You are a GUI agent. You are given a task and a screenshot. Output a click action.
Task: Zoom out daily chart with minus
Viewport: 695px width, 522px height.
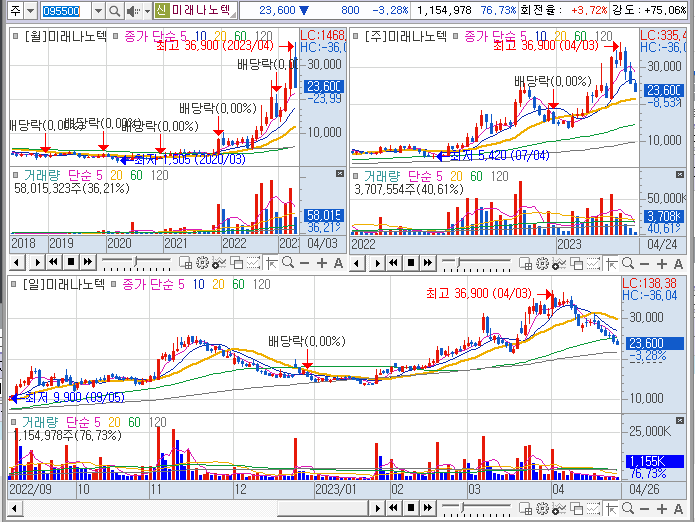tap(645, 509)
